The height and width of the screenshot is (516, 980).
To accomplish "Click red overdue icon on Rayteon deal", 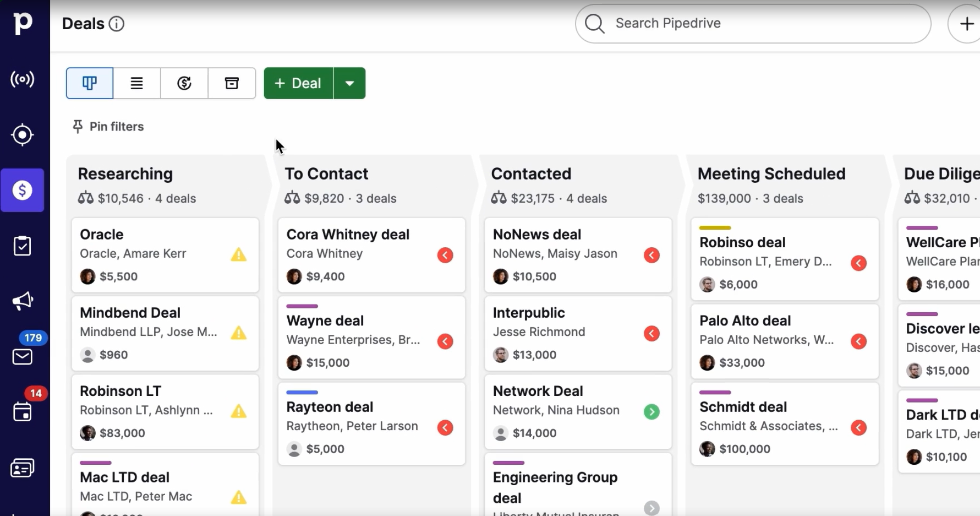I will click(x=445, y=428).
